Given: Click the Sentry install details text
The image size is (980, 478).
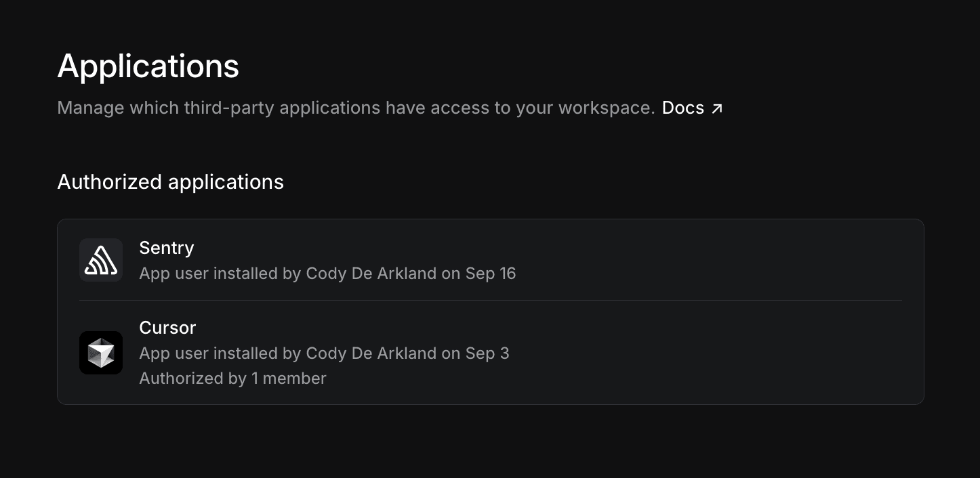Looking at the screenshot, I should pos(327,274).
